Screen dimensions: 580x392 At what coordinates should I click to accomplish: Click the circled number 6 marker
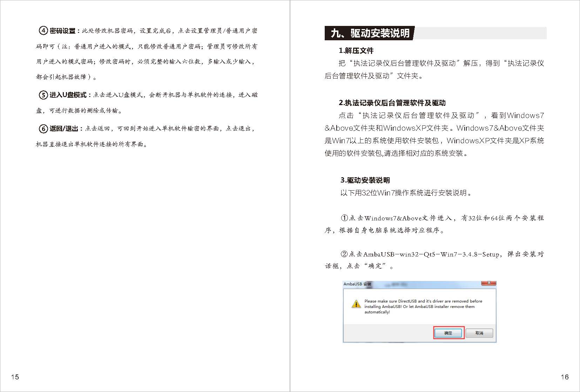(43, 129)
